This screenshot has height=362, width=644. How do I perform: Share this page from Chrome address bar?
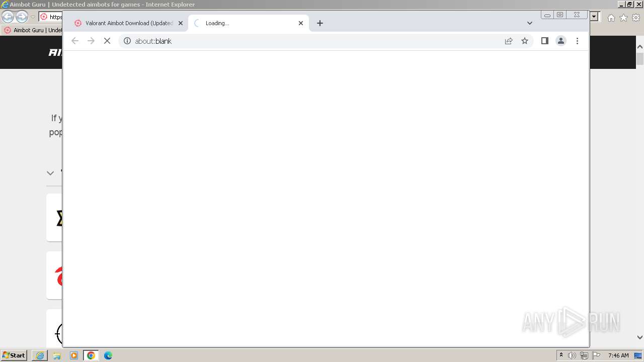509,41
